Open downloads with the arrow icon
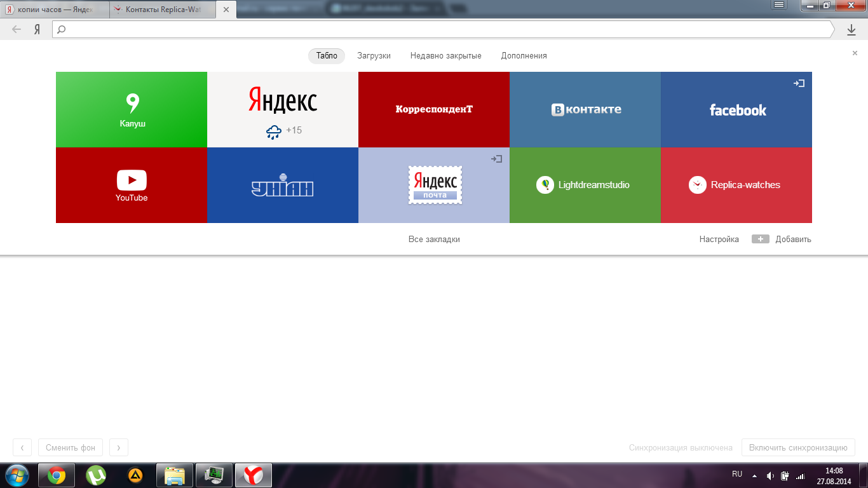868x488 pixels. (851, 29)
